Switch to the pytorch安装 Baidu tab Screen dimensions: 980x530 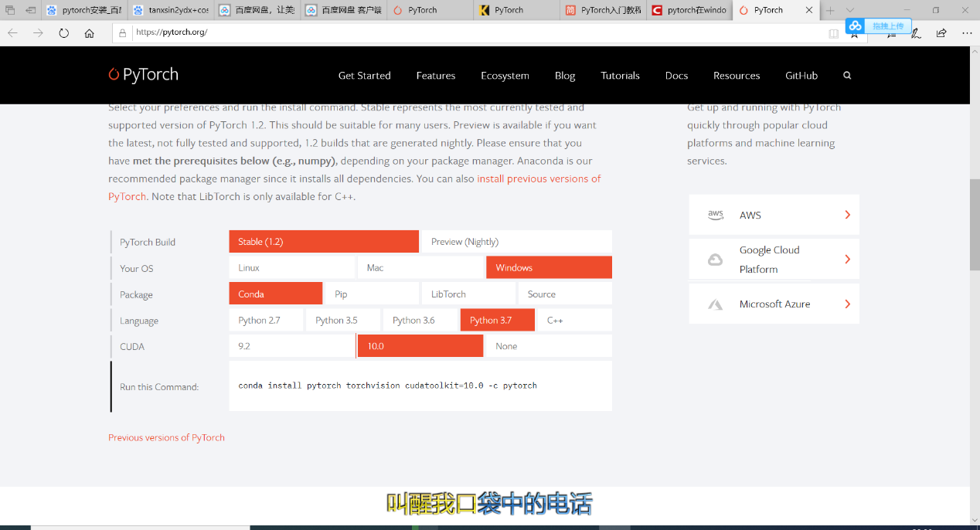click(83, 10)
